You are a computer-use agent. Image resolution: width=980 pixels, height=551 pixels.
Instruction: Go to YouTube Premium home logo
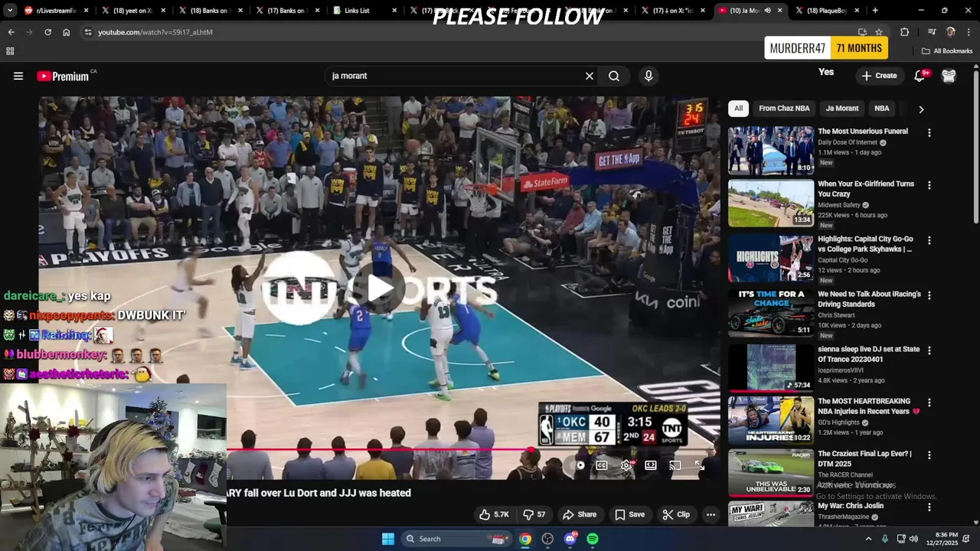(63, 76)
